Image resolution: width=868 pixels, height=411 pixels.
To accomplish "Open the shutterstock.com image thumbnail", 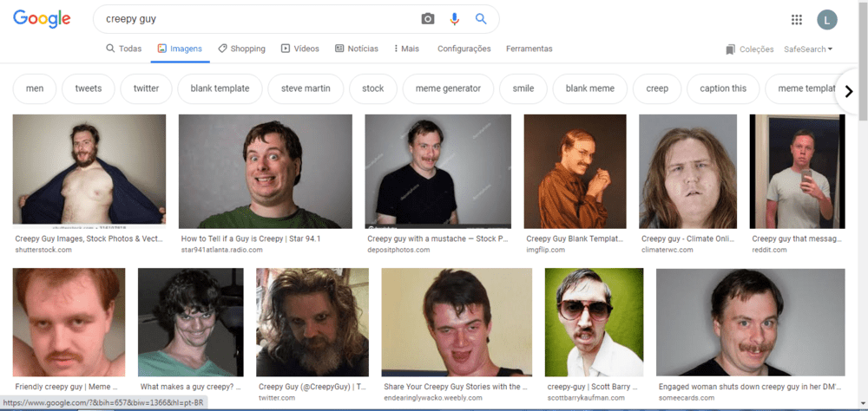I will [x=89, y=171].
